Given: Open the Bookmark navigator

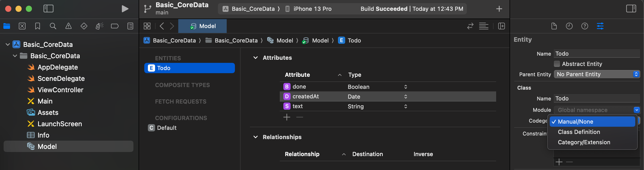Looking at the screenshot, I should (x=38, y=26).
